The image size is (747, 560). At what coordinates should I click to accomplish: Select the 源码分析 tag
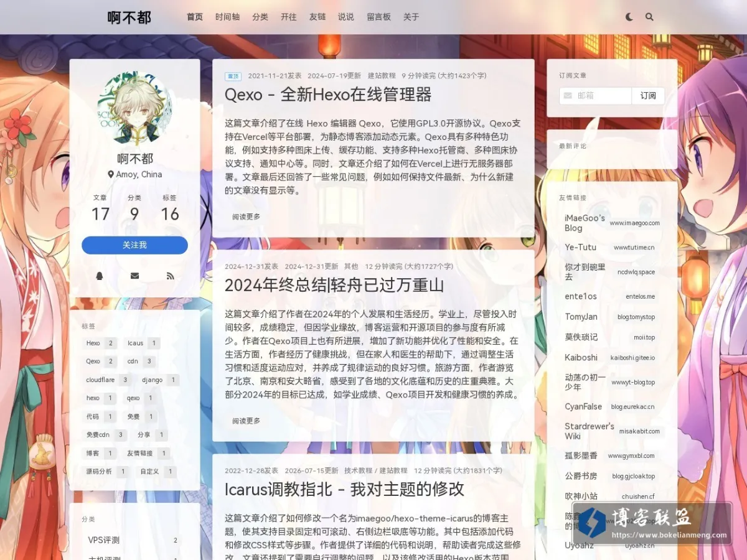pyautogui.click(x=106, y=472)
